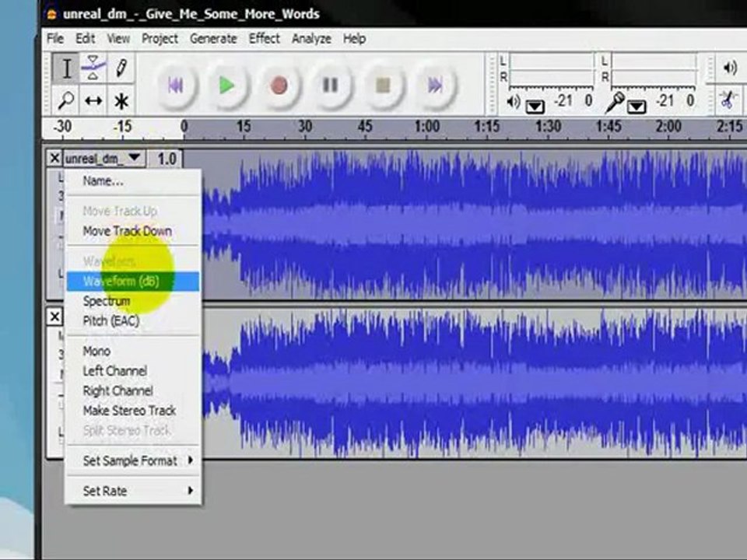Viewport: 747px width, 560px height.
Task: Set track channel to Mono
Action: tap(133, 352)
